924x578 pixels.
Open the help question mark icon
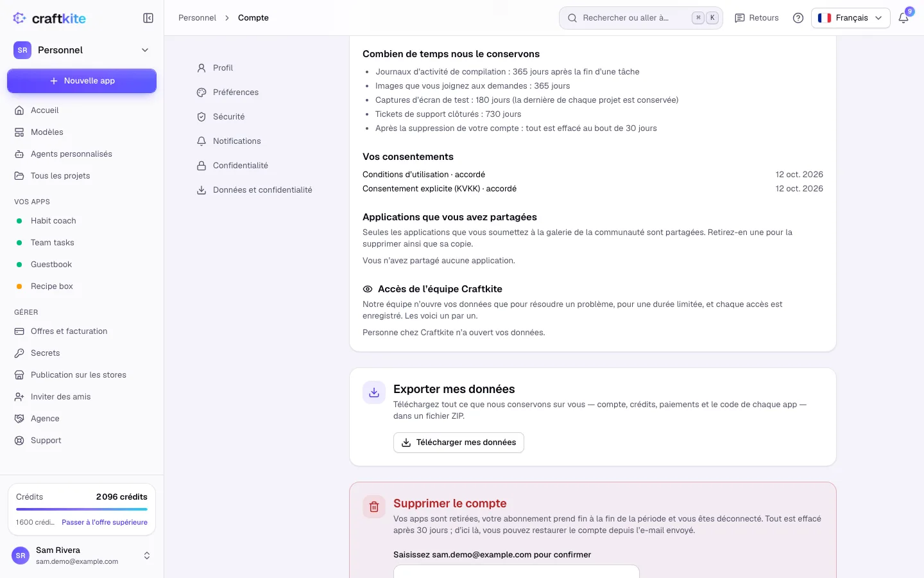point(798,18)
